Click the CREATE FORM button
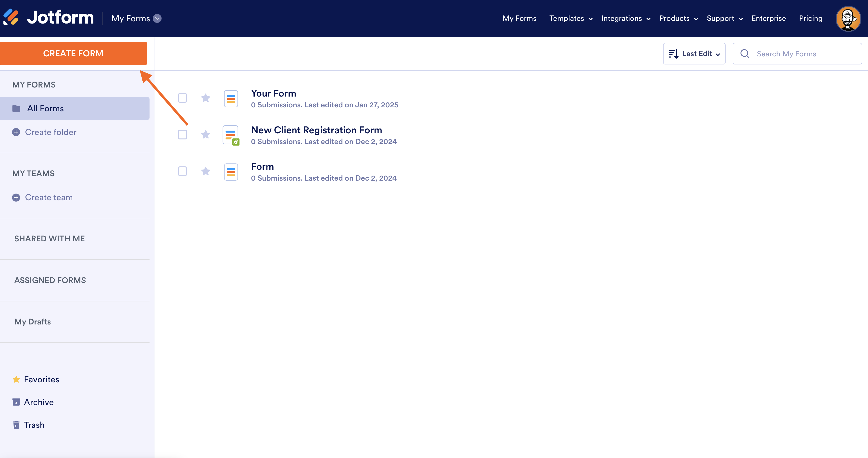 pyautogui.click(x=73, y=54)
